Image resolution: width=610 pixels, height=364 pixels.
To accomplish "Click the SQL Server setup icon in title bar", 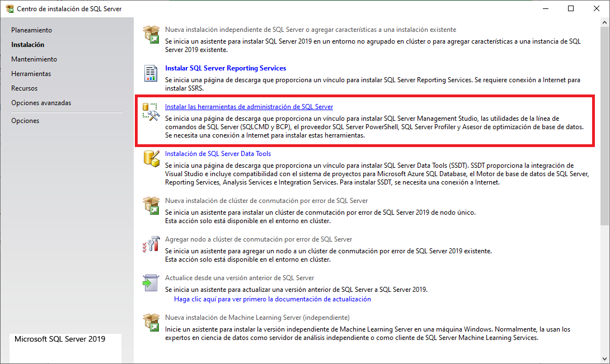I will point(10,8).
